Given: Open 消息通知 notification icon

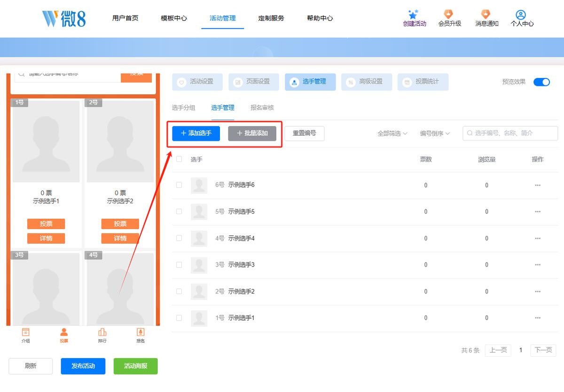Looking at the screenshot, I should point(486,15).
